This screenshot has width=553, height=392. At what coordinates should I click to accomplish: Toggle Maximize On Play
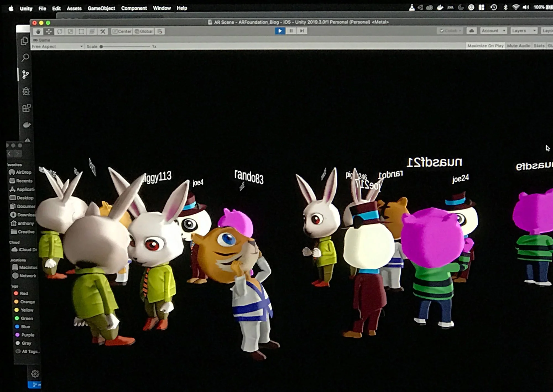(x=485, y=46)
